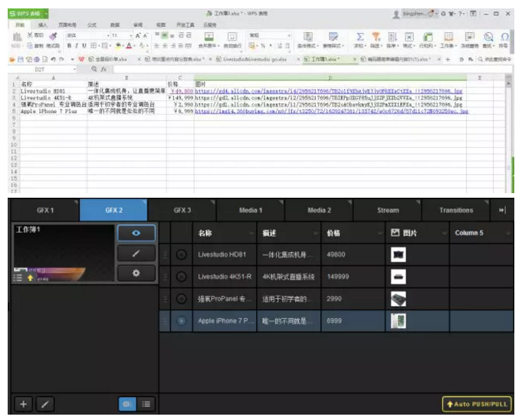Switch to the GFX 1 tab
522x420 pixels.
[45, 210]
